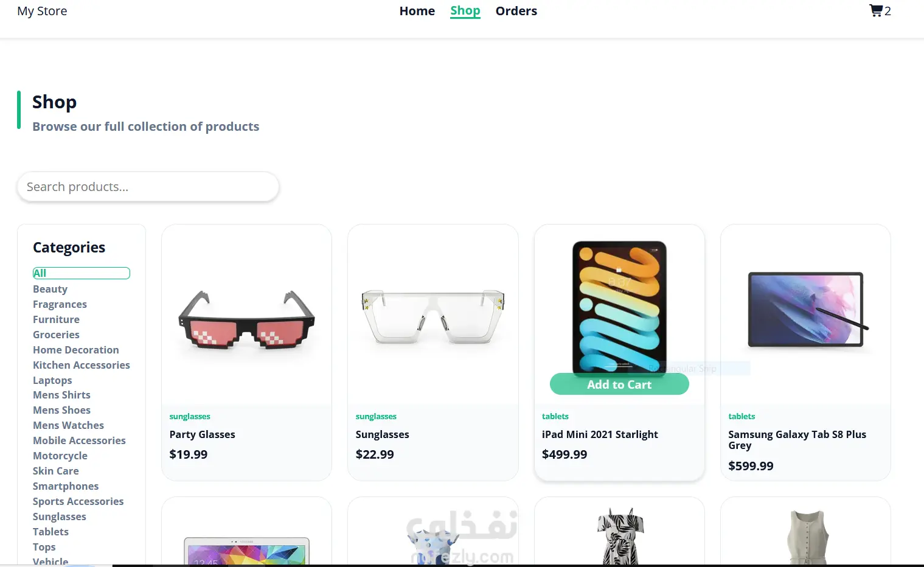The image size is (924, 567).
Task: Click the My Store logo link
Action: click(43, 11)
